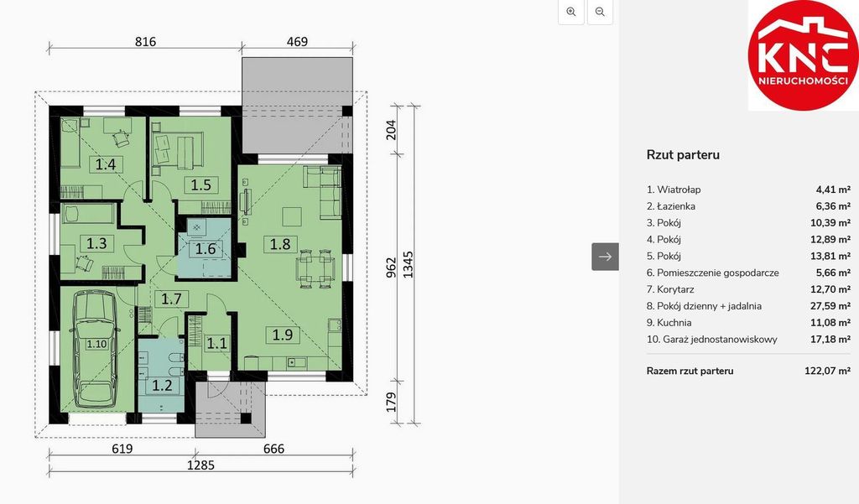This screenshot has width=859, height=504.
Task: Select utility room 1.6 on the plan
Action: coord(206,248)
